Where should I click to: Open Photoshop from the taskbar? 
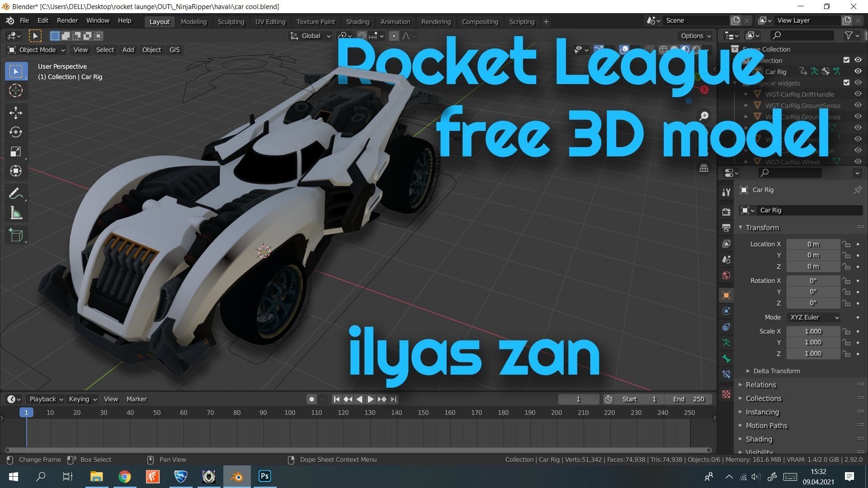264,476
